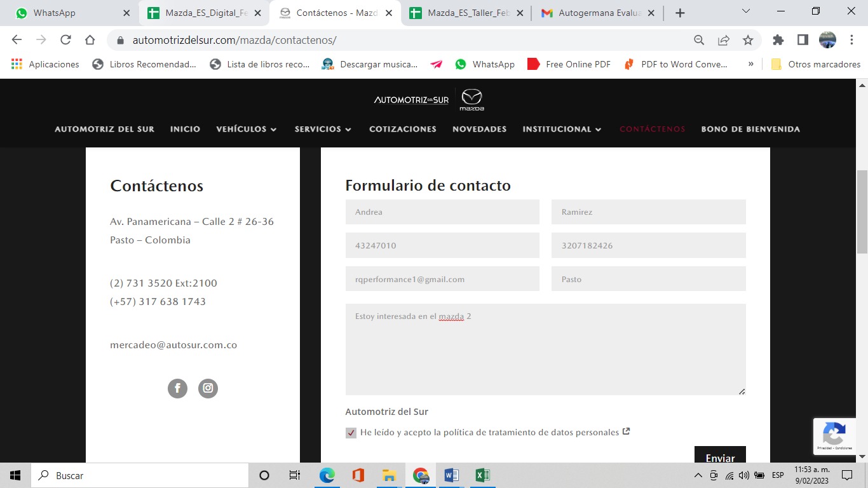Open Word from the taskbar
Screen dimensions: 868x488
tap(452, 475)
